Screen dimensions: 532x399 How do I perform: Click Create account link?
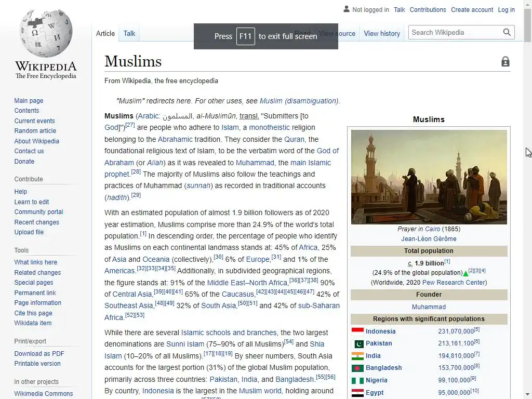pyautogui.click(x=472, y=10)
